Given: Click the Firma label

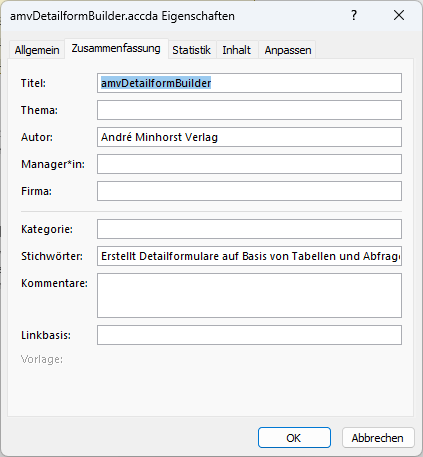Looking at the screenshot, I should coord(36,191).
